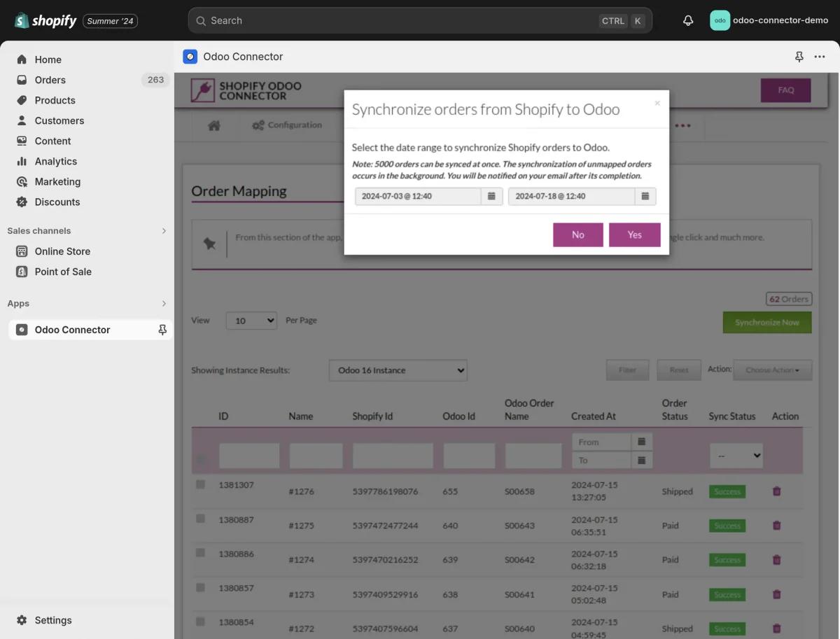Click the start date field 2024-07-03
Image resolution: width=840 pixels, height=639 pixels.
[x=418, y=196]
